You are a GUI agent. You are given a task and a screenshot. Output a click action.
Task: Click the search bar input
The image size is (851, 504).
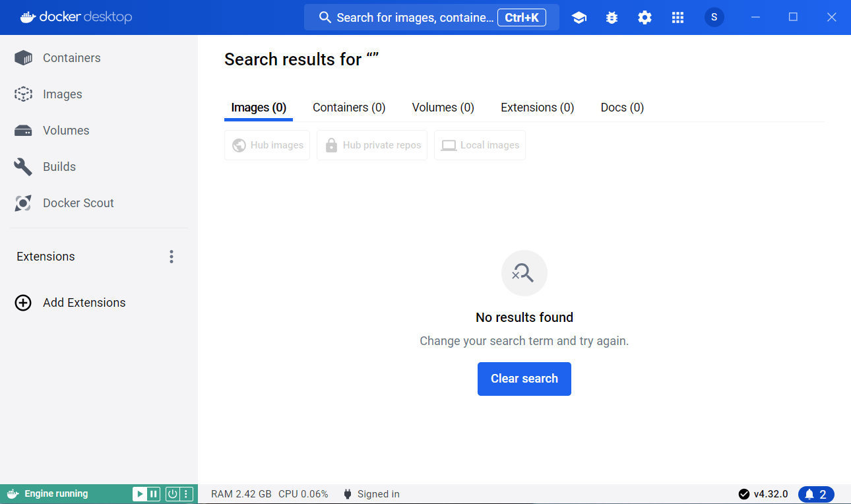click(x=431, y=17)
